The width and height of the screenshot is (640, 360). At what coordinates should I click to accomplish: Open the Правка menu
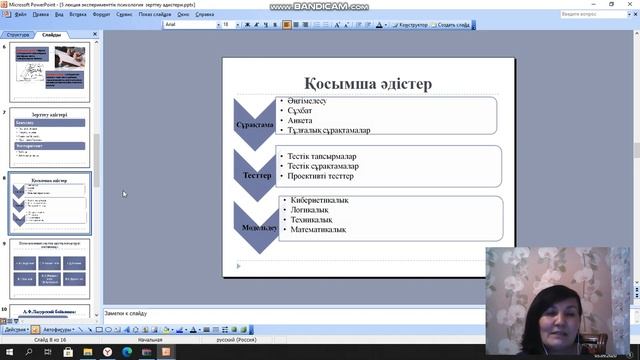[40, 14]
